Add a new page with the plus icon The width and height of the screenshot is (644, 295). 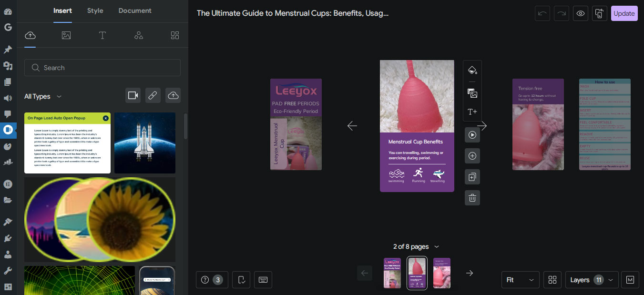coord(472,156)
